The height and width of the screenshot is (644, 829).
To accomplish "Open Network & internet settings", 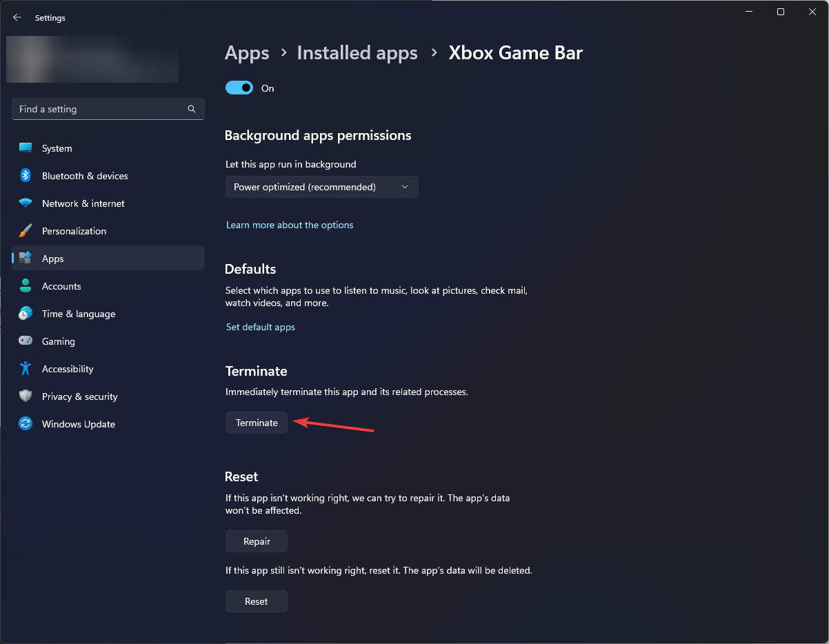I will [x=108, y=203].
